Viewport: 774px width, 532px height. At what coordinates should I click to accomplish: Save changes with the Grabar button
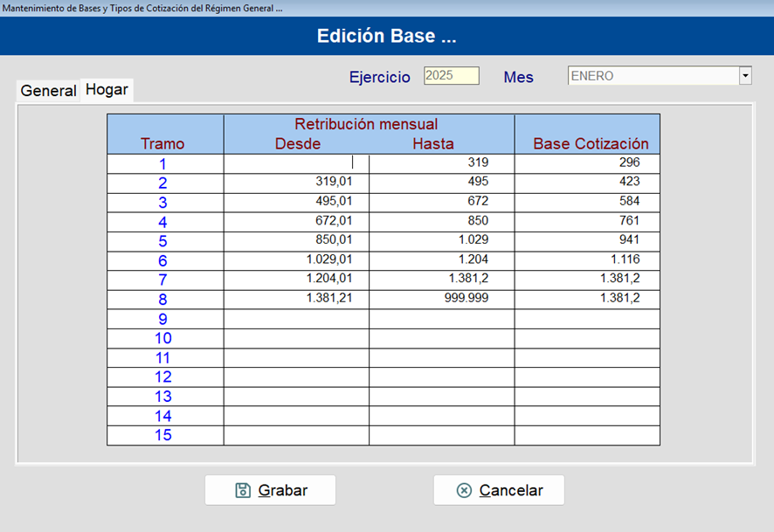tap(271, 490)
